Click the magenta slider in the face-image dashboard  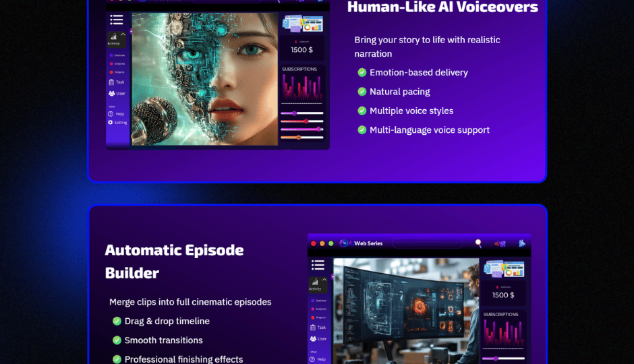[302, 129]
